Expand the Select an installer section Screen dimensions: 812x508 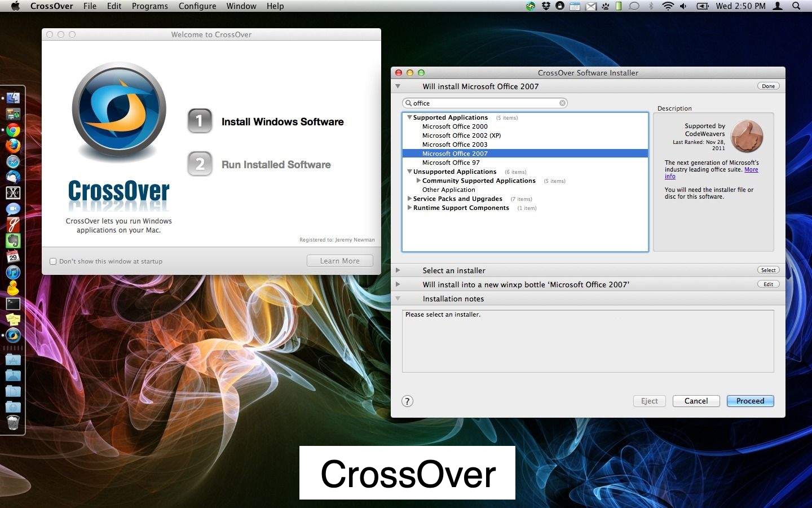point(398,270)
